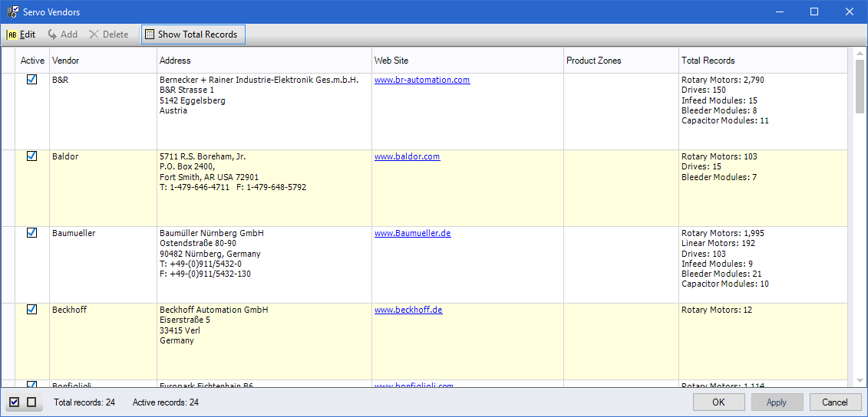Click the Servo Vendors window icon
This screenshot has width=868, height=417.
[x=13, y=11]
